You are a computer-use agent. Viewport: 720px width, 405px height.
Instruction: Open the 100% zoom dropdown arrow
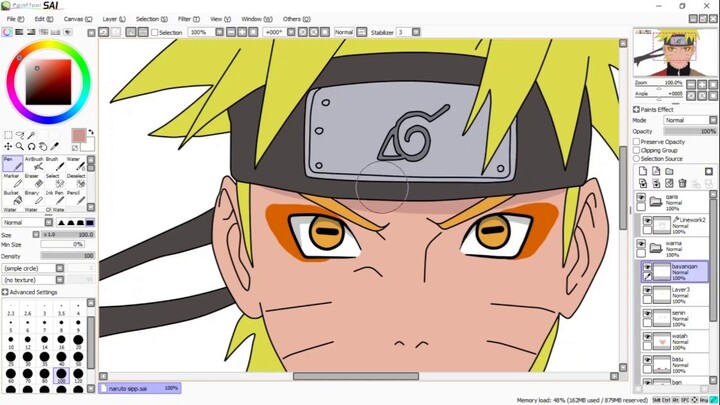[219, 32]
